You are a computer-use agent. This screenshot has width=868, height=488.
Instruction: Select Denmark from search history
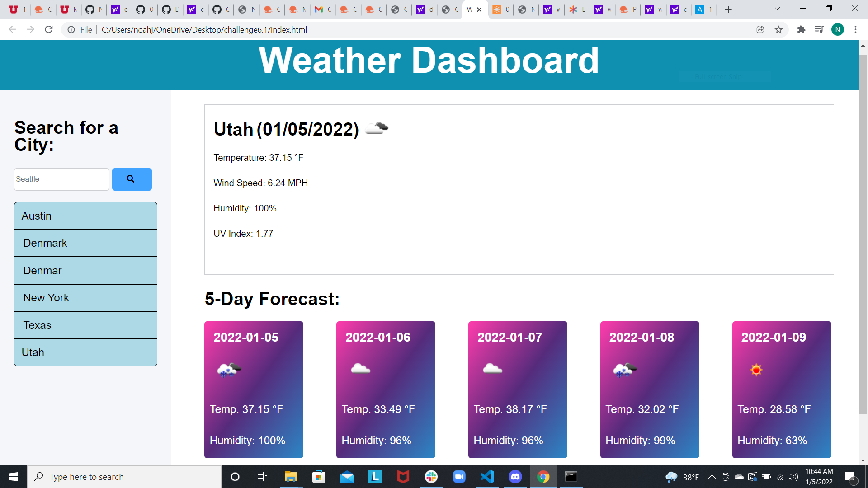pyautogui.click(x=85, y=243)
